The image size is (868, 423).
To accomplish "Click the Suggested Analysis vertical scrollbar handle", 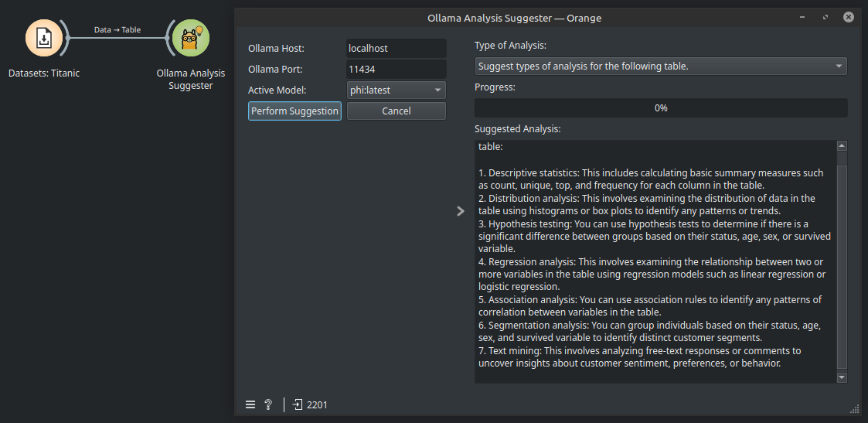I will (842, 266).
